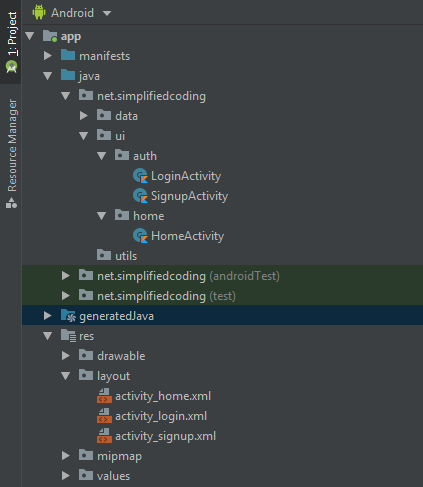The image size is (423, 487).
Task: Click the app module folder icon
Action: pos(50,36)
